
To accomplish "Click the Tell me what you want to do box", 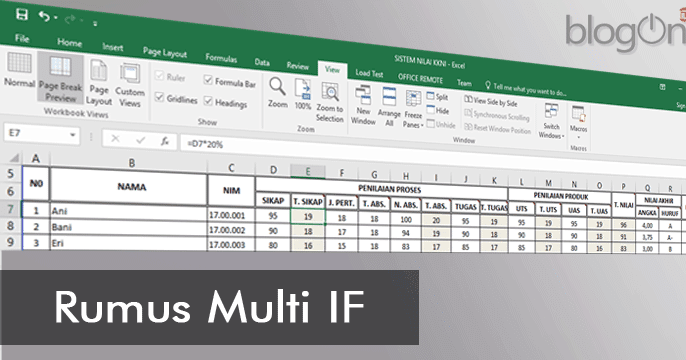I will [x=525, y=88].
